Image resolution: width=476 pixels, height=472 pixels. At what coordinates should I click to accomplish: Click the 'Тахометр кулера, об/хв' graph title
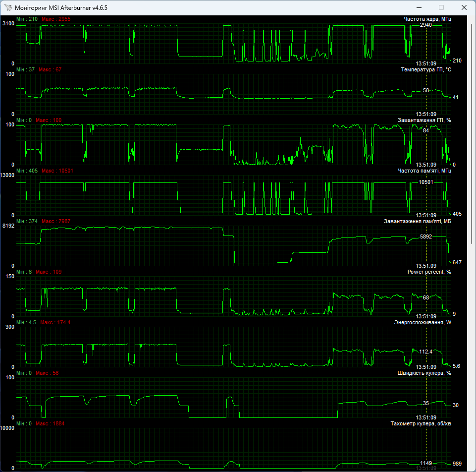pos(421,424)
